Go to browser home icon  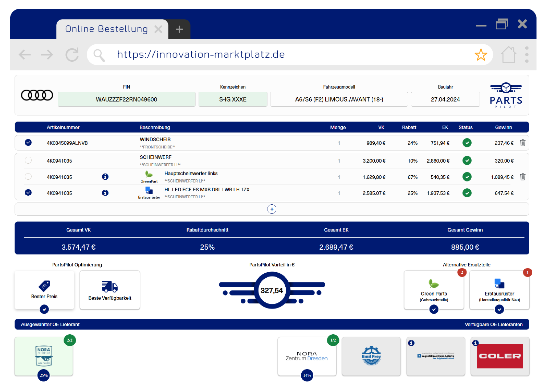pyautogui.click(x=508, y=55)
